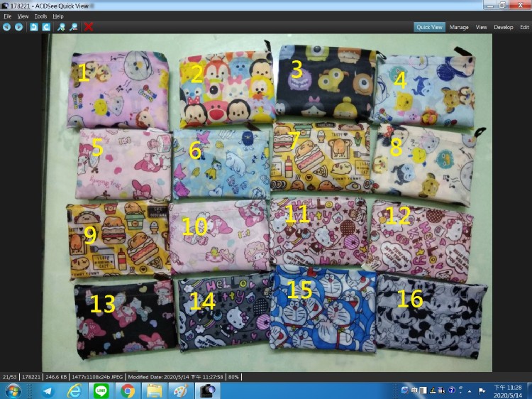Rotate the image counterclockwise
This screenshot has width=532, height=399.
33,27
